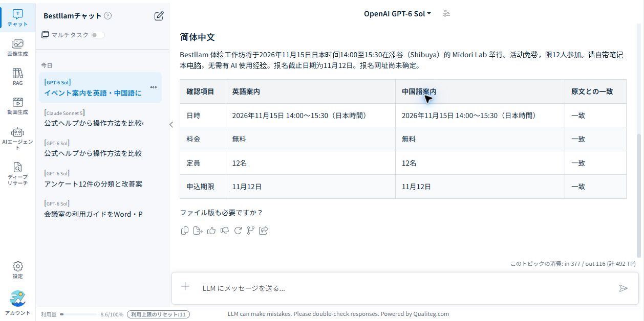Click table header 英語案内
This screenshot has height=321, width=644.
click(x=246, y=91)
